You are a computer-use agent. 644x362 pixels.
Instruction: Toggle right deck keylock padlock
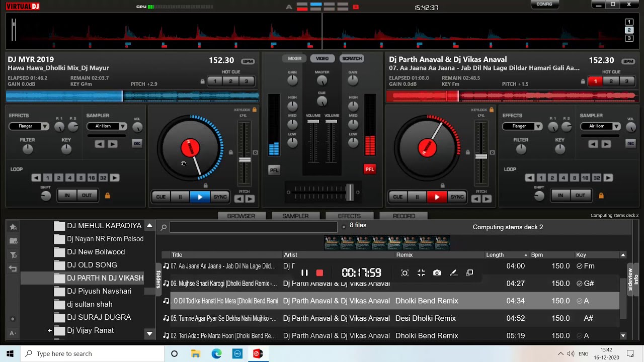click(x=492, y=110)
